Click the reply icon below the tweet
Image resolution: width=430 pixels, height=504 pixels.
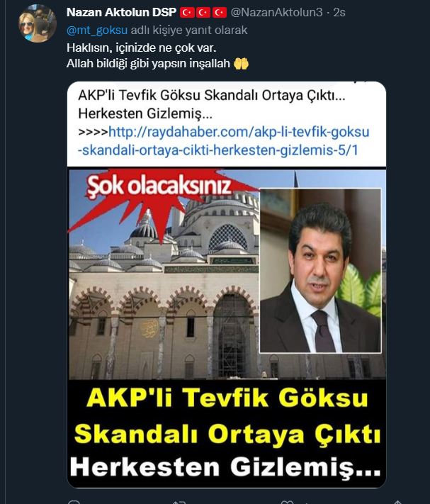[x=74, y=502]
